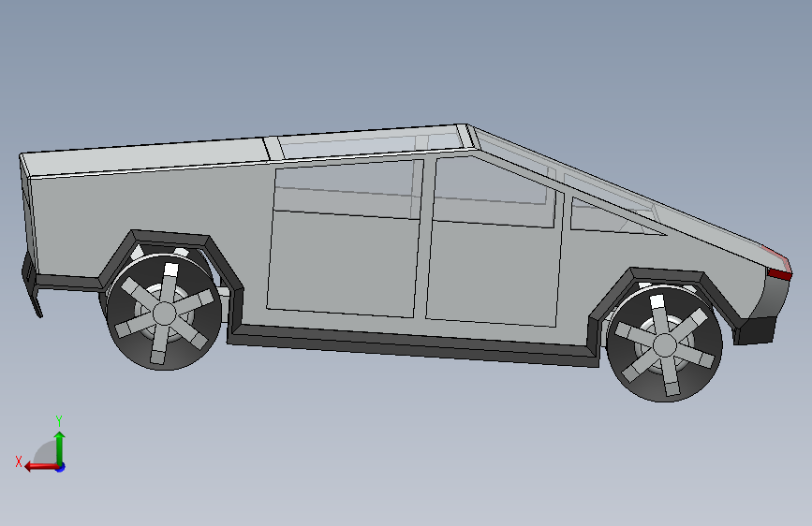Select the rear wheel of the truck model
The width and height of the screenshot is (812, 526).
coord(165,313)
